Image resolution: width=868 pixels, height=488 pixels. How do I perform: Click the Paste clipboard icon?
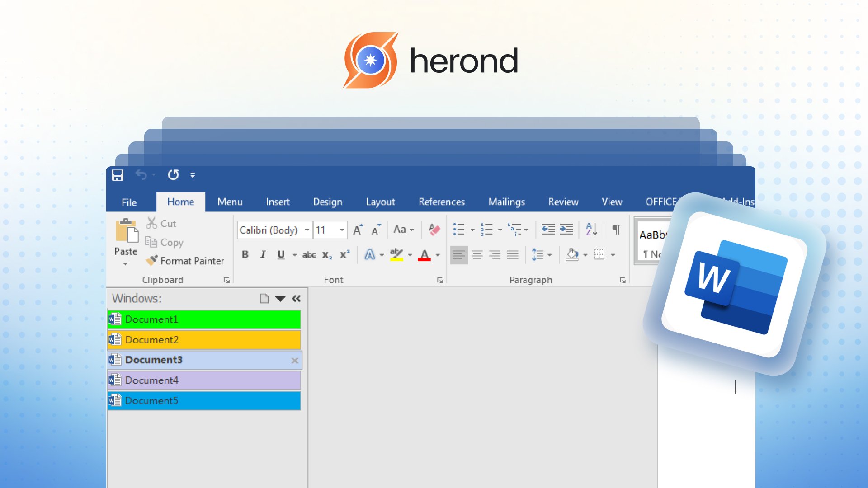[x=126, y=231]
